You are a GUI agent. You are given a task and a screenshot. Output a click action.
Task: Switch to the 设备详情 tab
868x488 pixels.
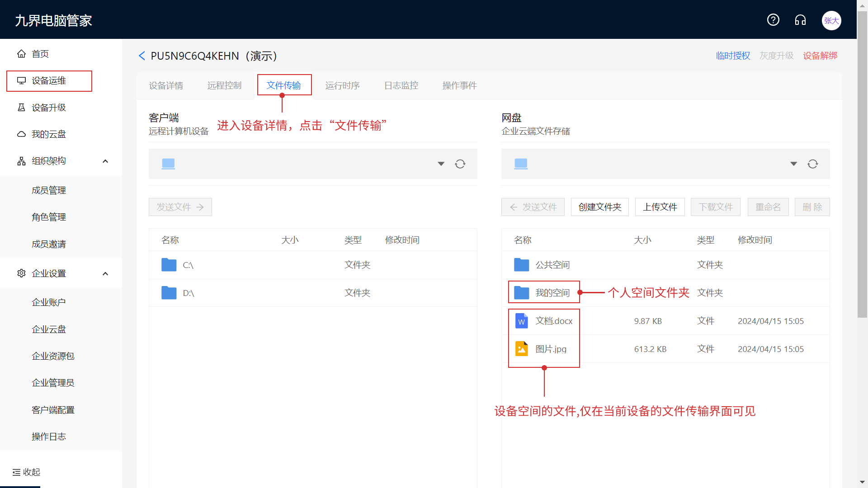point(166,85)
